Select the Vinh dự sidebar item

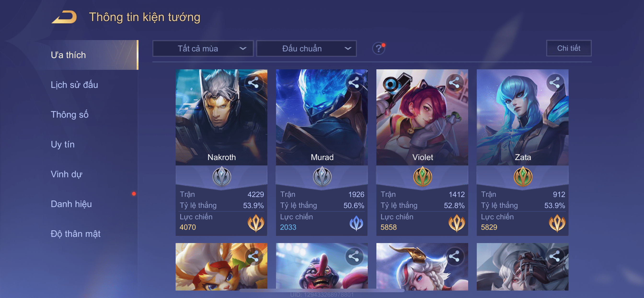click(66, 174)
